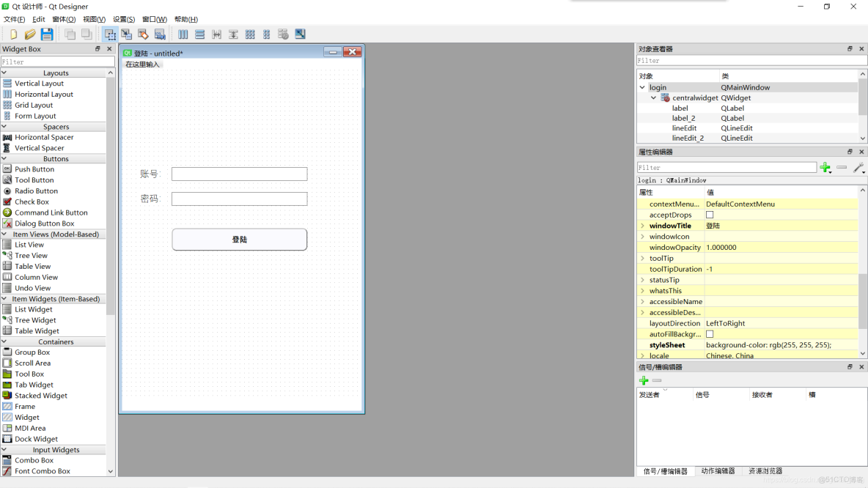Expand the windowTitle property entry

click(x=642, y=226)
